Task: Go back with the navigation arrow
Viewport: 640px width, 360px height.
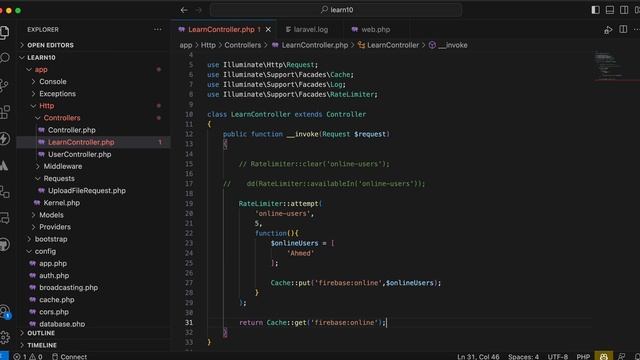Action: 184,10
